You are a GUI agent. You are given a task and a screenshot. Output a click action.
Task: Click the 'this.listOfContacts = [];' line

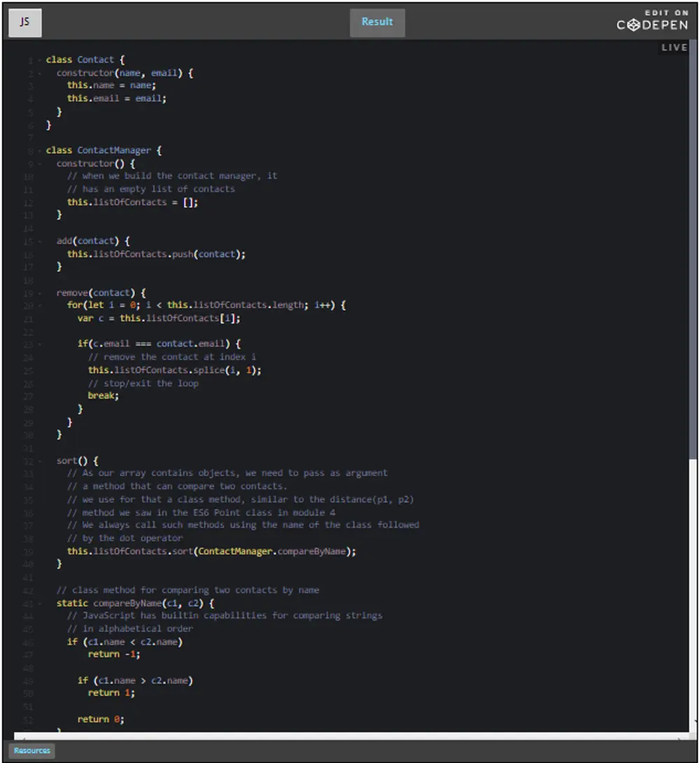pos(132,202)
